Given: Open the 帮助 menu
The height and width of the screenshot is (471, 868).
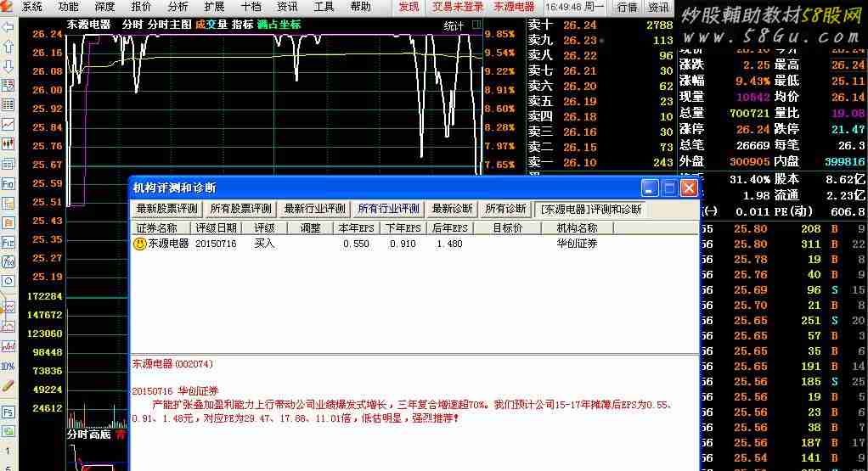Looking at the screenshot, I should click(360, 7).
